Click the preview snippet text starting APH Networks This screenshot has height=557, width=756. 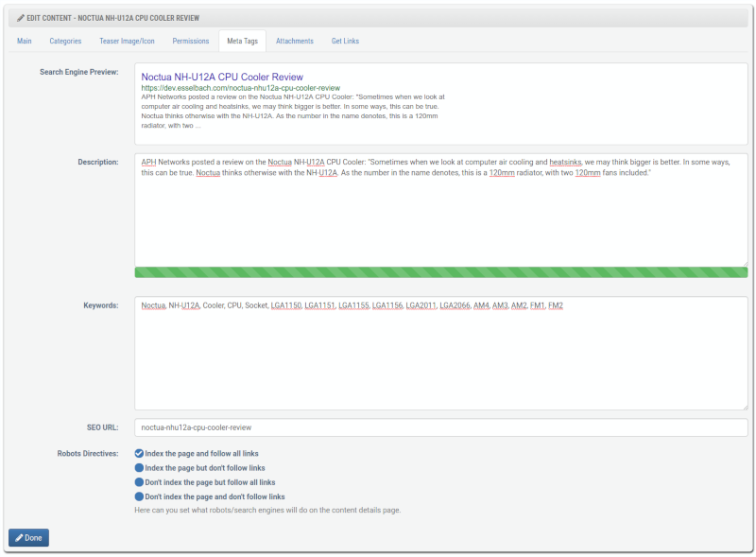293,111
